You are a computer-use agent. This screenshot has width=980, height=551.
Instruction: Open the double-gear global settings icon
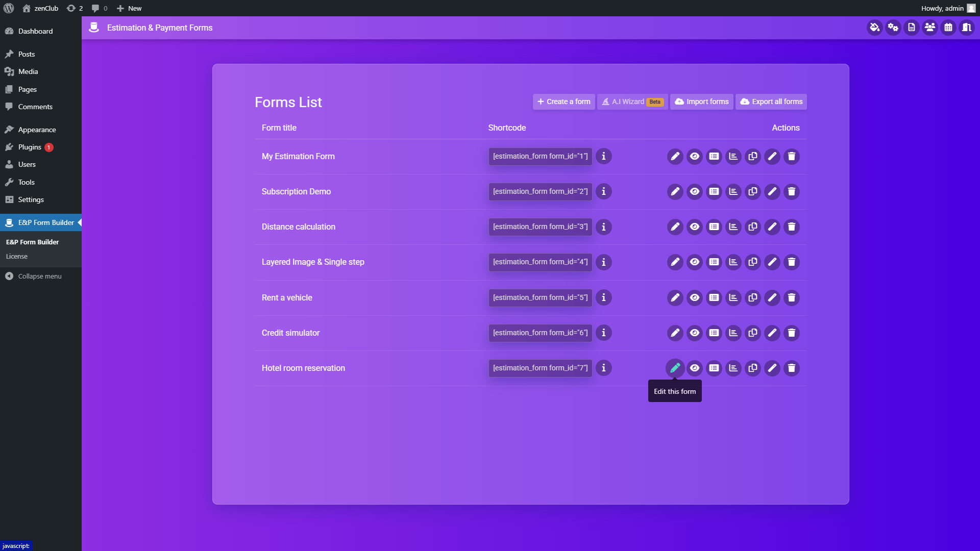click(893, 28)
